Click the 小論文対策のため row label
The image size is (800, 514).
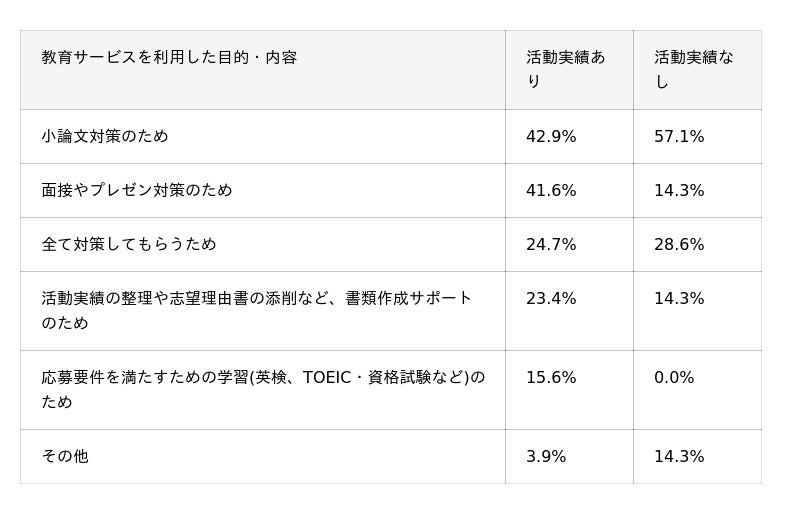[105, 137]
